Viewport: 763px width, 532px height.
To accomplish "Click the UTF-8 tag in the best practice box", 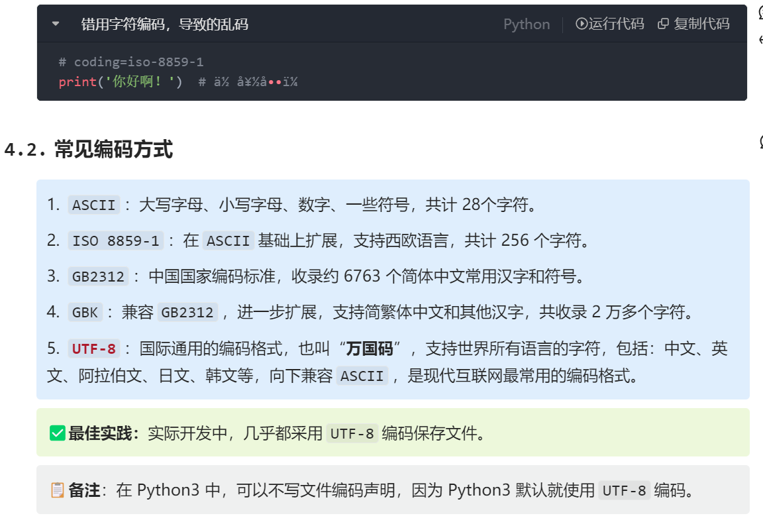I will click(x=352, y=433).
